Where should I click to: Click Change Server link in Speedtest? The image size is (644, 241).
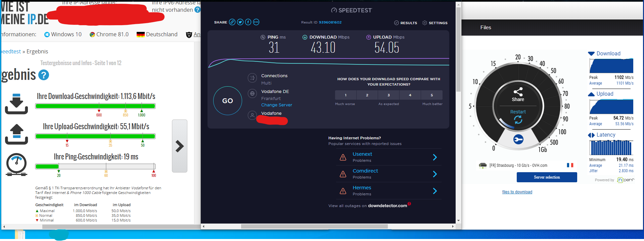point(277,105)
